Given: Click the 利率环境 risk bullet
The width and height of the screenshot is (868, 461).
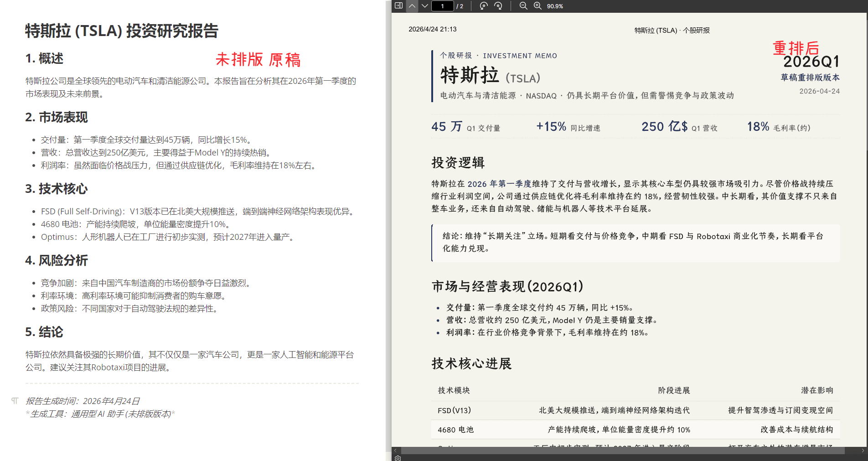Looking at the screenshot, I should (135, 296).
